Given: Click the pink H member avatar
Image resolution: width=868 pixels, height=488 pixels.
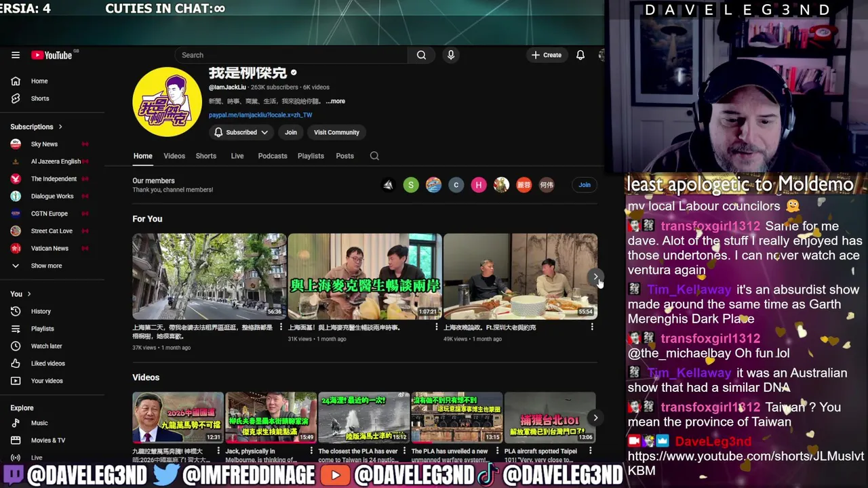Looking at the screenshot, I should click(479, 184).
